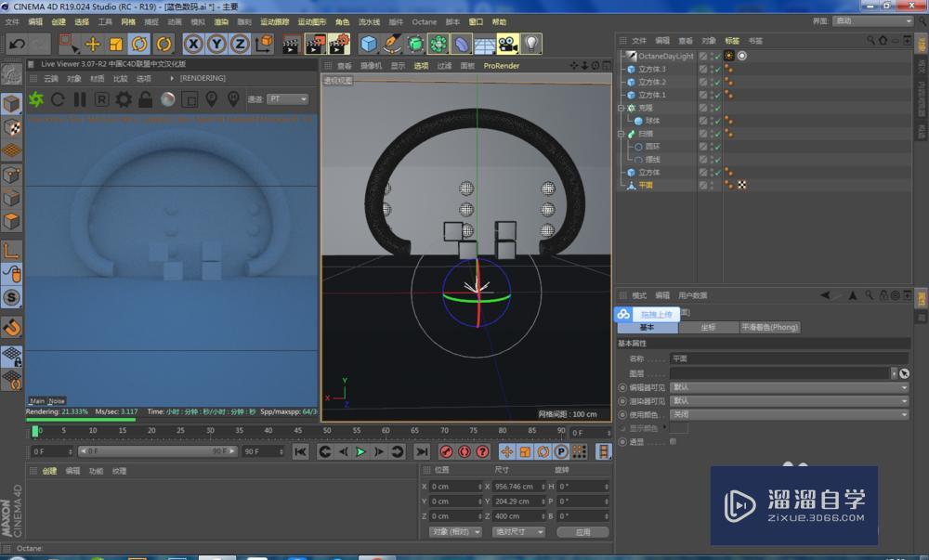The height and width of the screenshot is (560, 929).
Task: Open the 编辑器可见 dropdown
Action: pos(789,387)
